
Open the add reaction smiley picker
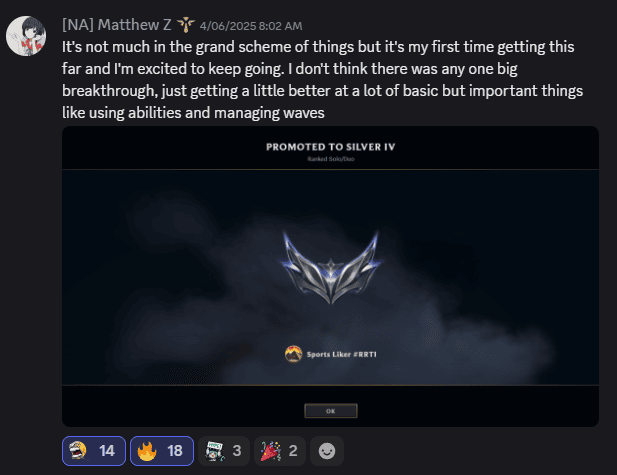pyautogui.click(x=327, y=451)
